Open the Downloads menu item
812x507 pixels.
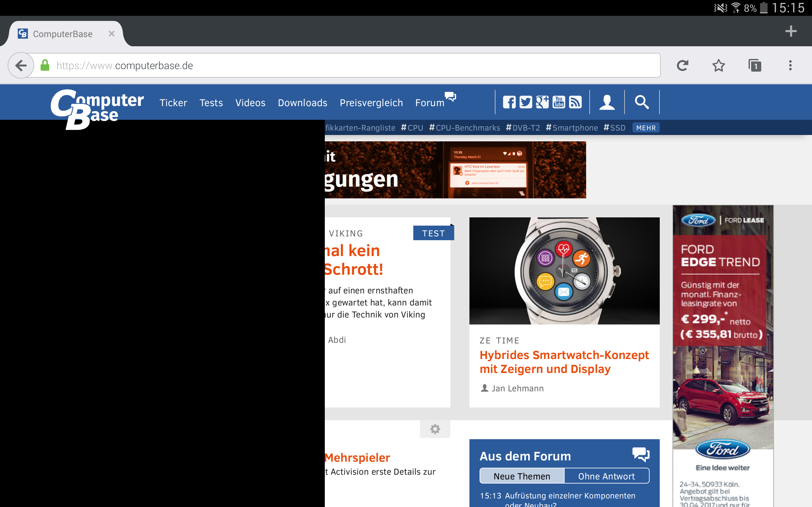[x=302, y=103]
